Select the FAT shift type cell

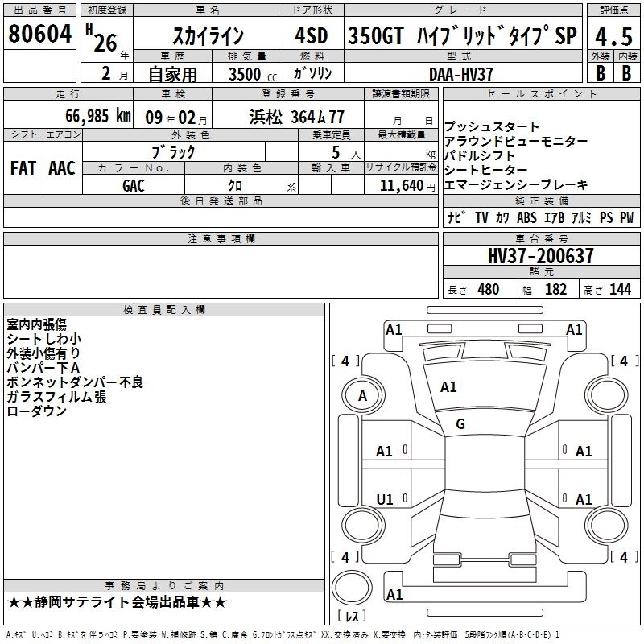23,167
